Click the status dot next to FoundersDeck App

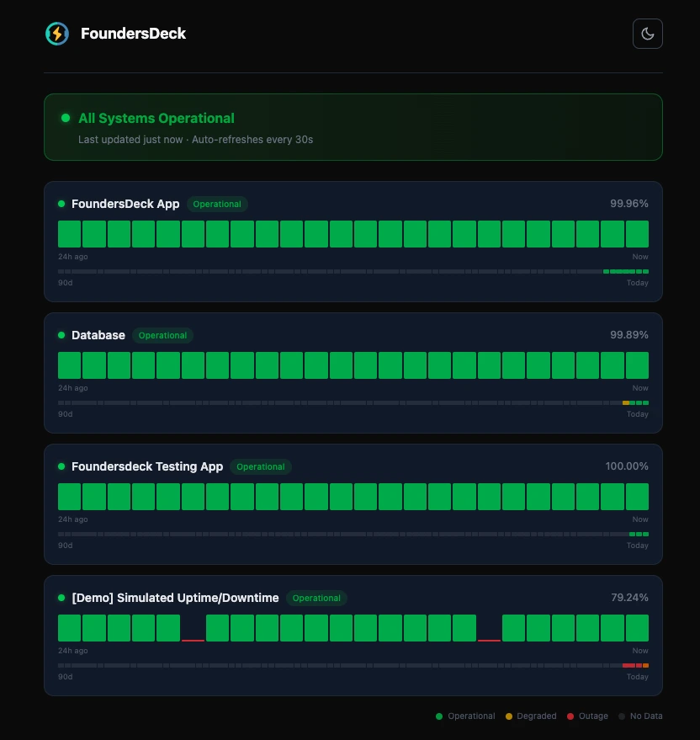point(61,204)
